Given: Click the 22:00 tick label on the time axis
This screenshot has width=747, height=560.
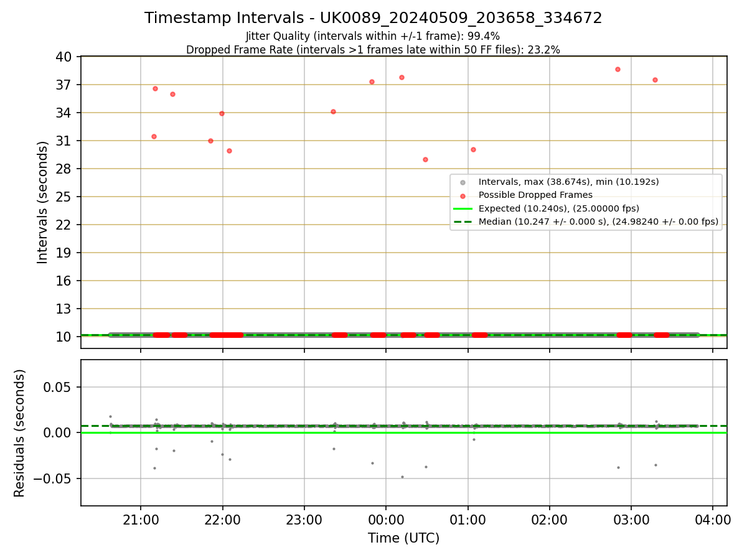Looking at the screenshot, I should click(223, 519).
